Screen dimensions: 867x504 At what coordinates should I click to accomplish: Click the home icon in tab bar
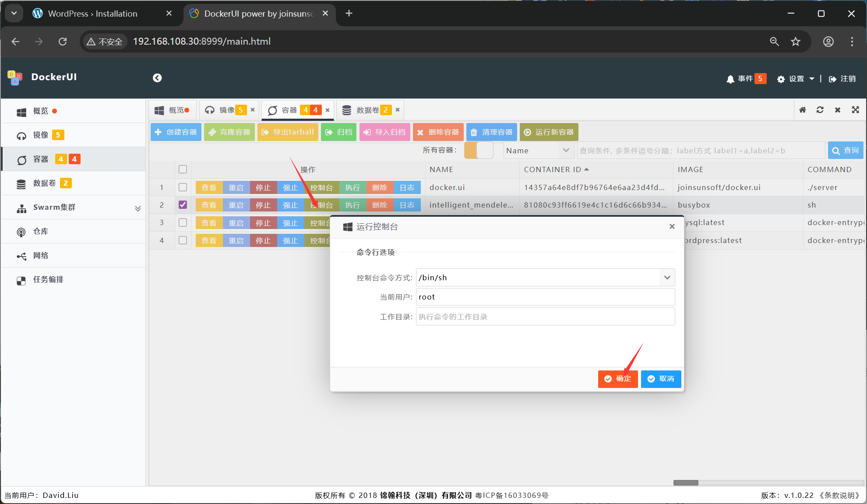803,110
